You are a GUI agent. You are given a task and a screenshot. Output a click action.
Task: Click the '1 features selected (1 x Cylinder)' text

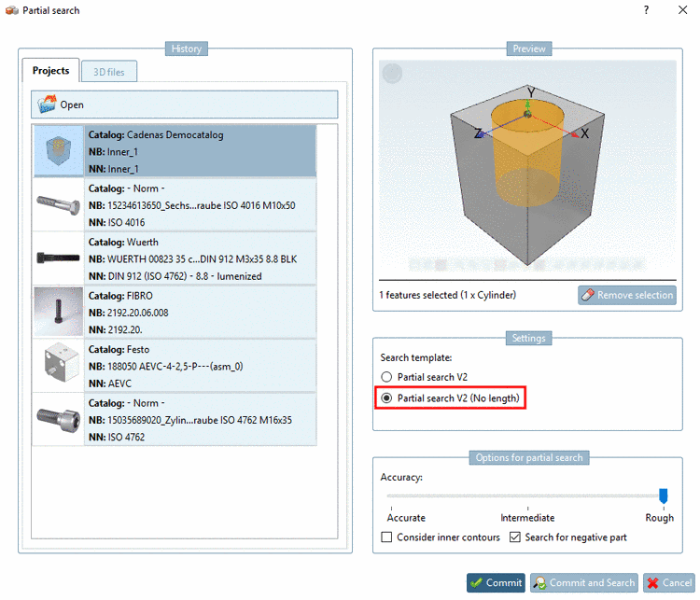coord(448,295)
